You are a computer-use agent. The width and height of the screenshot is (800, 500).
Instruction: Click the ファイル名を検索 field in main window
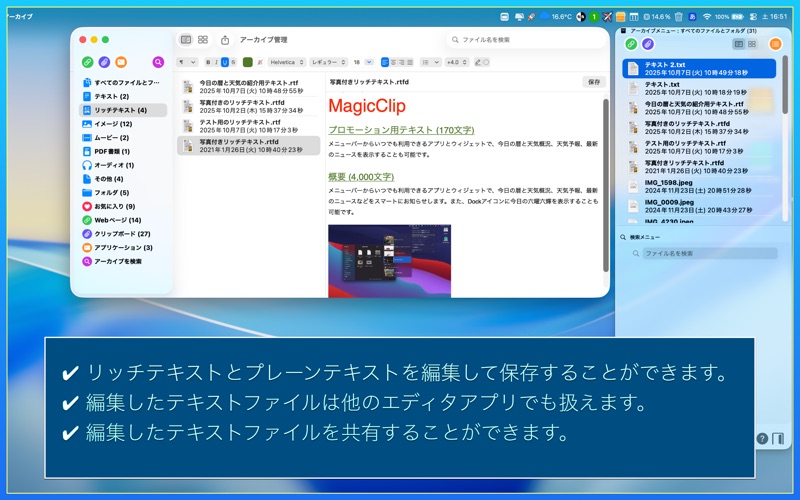click(x=526, y=39)
